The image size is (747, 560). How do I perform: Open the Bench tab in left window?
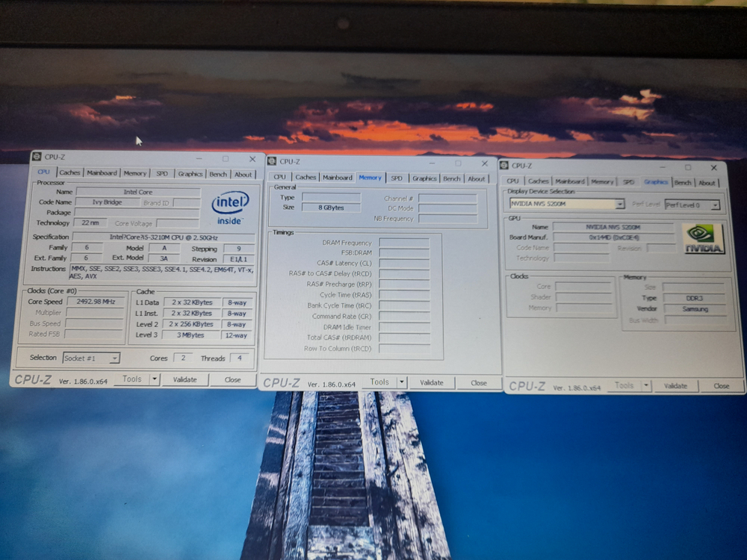(x=218, y=174)
